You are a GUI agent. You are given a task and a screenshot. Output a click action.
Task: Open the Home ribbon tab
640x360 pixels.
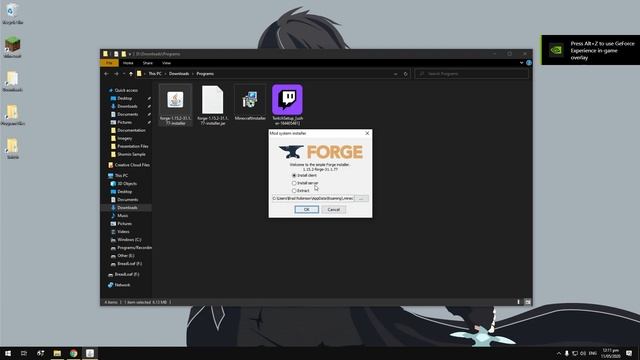128,63
